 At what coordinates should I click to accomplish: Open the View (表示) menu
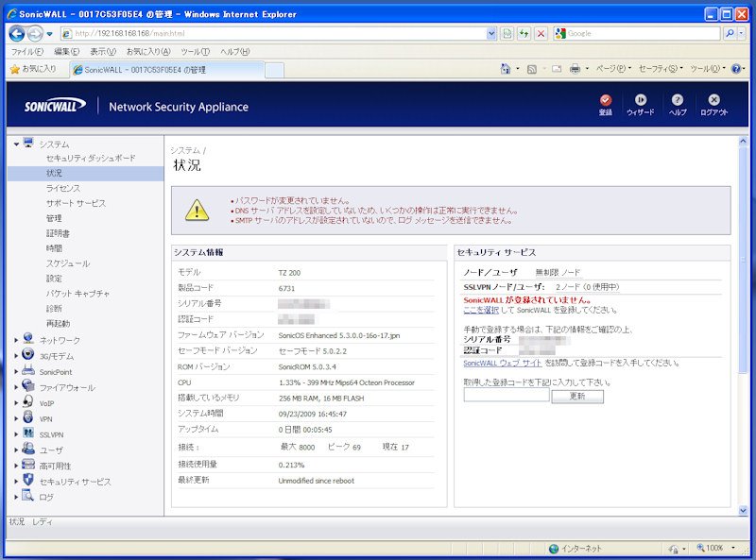[103, 52]
